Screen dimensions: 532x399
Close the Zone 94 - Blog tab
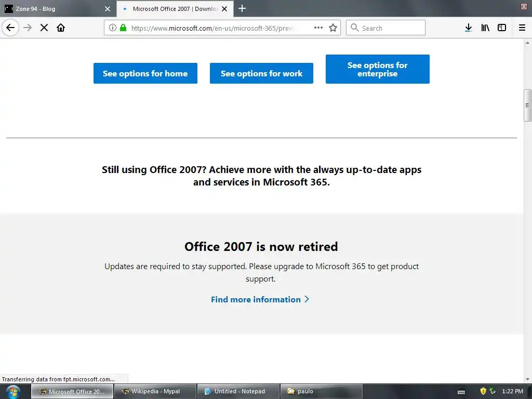pyautogui.click(x=108, y=9)
